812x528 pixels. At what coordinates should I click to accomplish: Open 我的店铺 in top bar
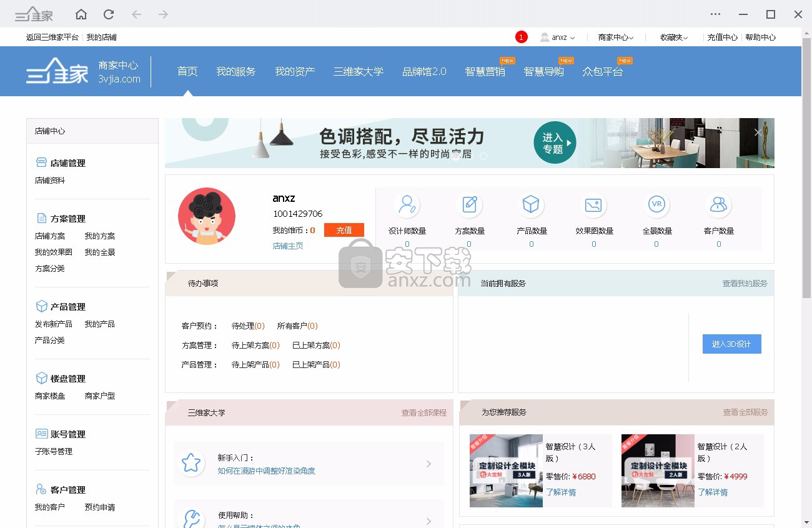(102, 37)
